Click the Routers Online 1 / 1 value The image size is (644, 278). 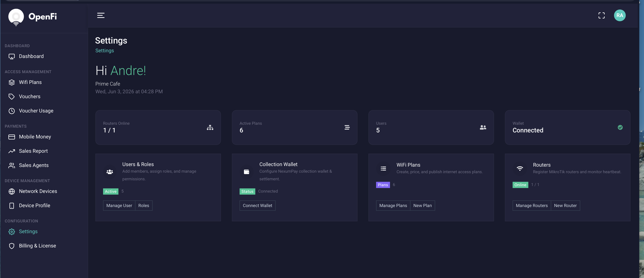point(109,130)
